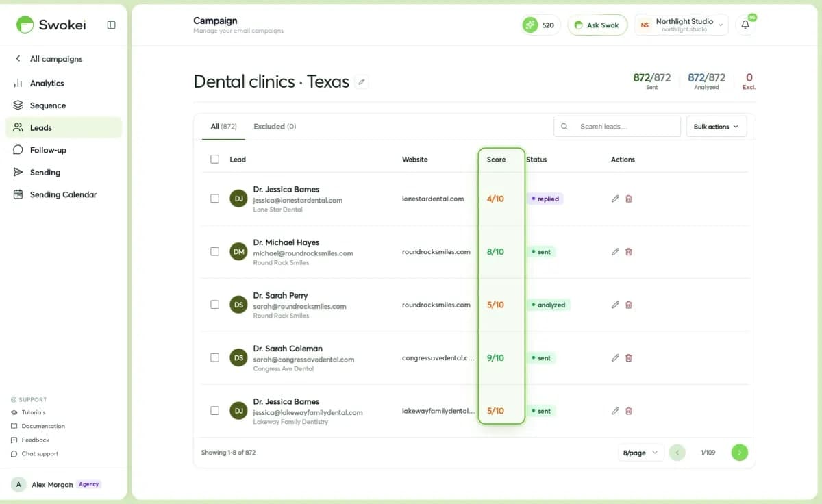Screen dimensions: 822x504
Task: Edit Dr. Sarah Coleman lead
Action: point(615,357)
